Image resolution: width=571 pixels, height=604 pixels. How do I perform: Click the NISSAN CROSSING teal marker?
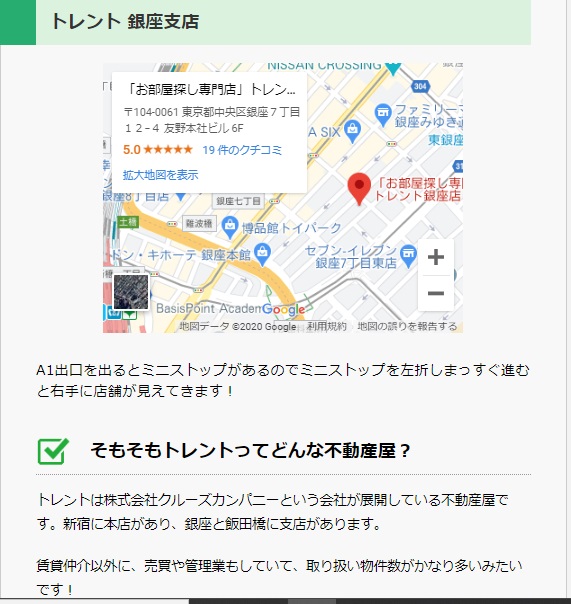pyautogui.click(x=393, y=68)
